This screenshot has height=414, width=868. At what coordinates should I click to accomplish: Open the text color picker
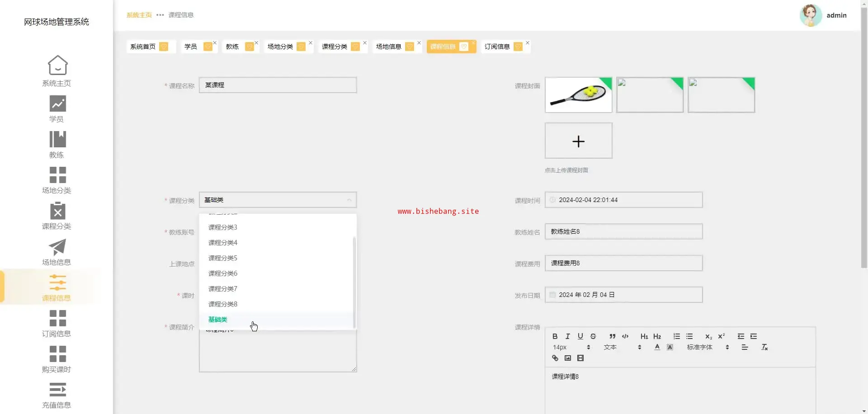(x=657, y=347)
